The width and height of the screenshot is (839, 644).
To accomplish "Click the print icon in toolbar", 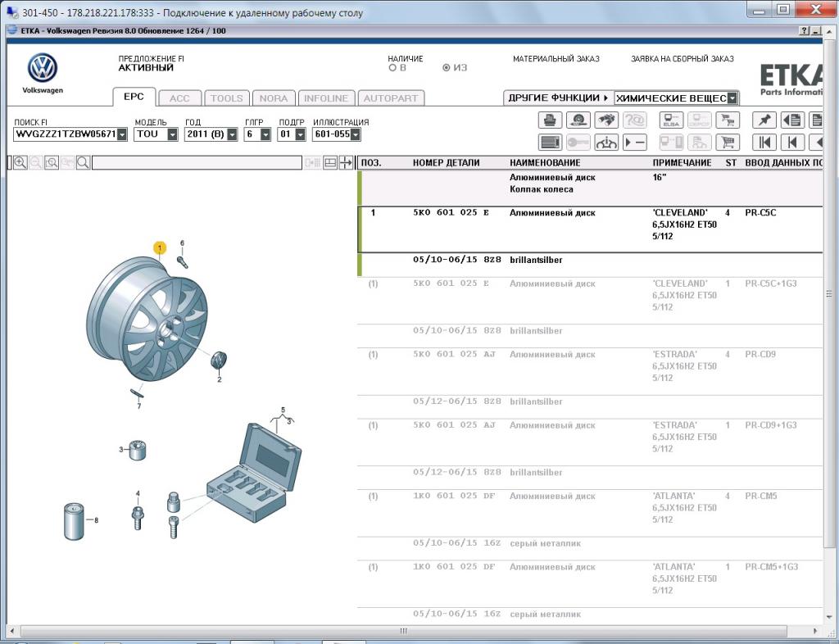I will 550,120.
